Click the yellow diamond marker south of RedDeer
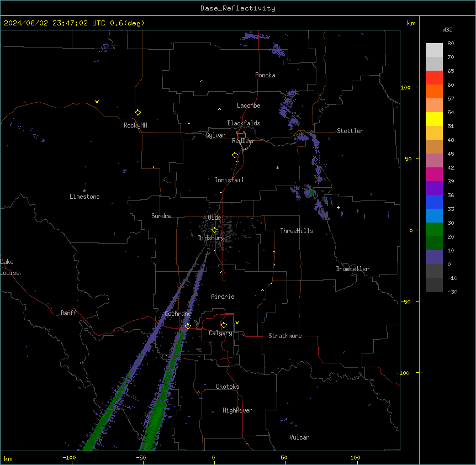 click(x=235, y=155)
